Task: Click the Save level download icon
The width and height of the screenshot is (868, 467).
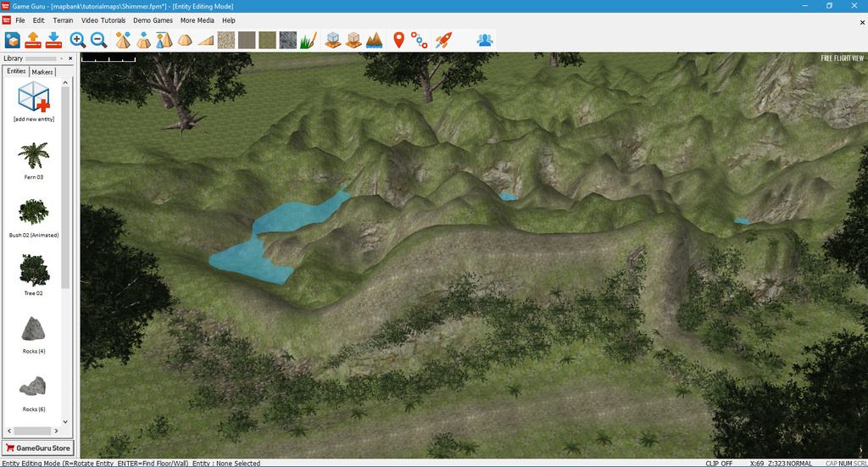Action: pyautogui.click(x=53, y=40)
